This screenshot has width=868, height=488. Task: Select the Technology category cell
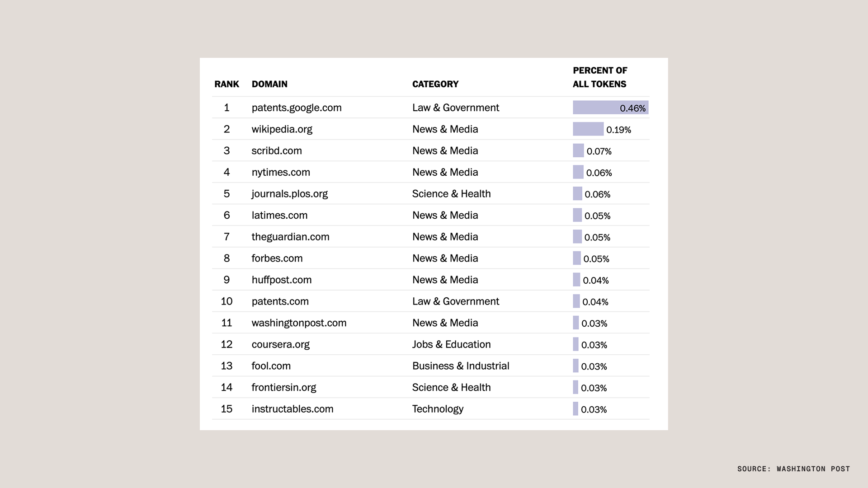point(438,409)
